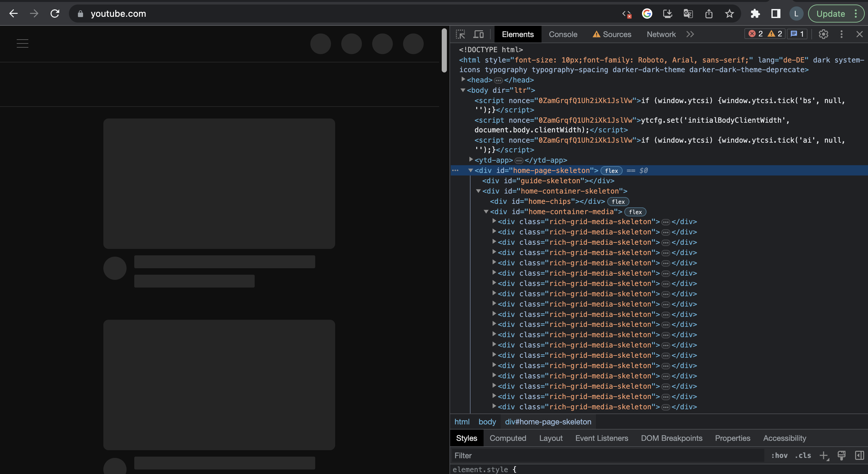Toggle the :hov element state panel
The image size is (868, 474).
coord(779,455)
